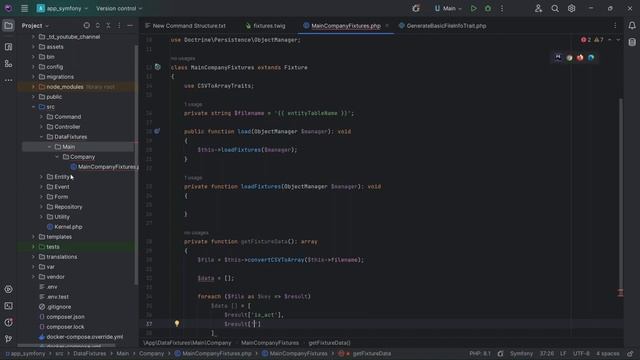Hide the Project panel
This screenshot has height=360, width=640.
(x=130, y=25)
